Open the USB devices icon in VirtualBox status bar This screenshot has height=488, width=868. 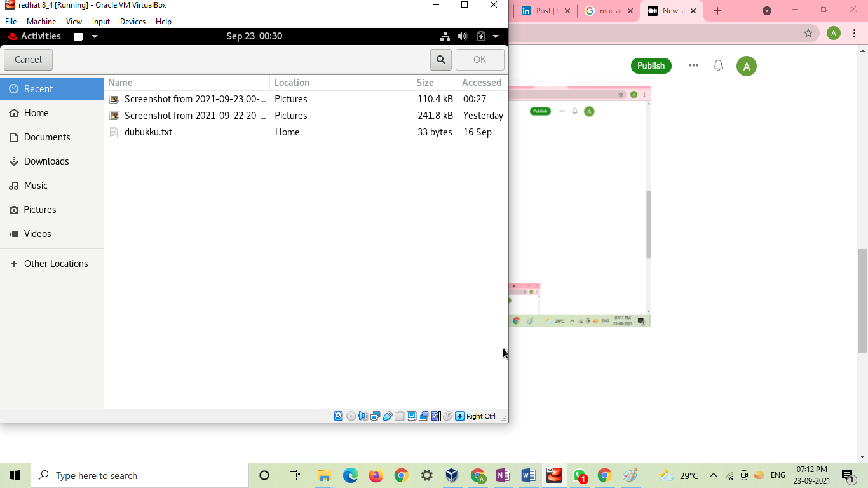pyautogui.click(x=388, y=416)
